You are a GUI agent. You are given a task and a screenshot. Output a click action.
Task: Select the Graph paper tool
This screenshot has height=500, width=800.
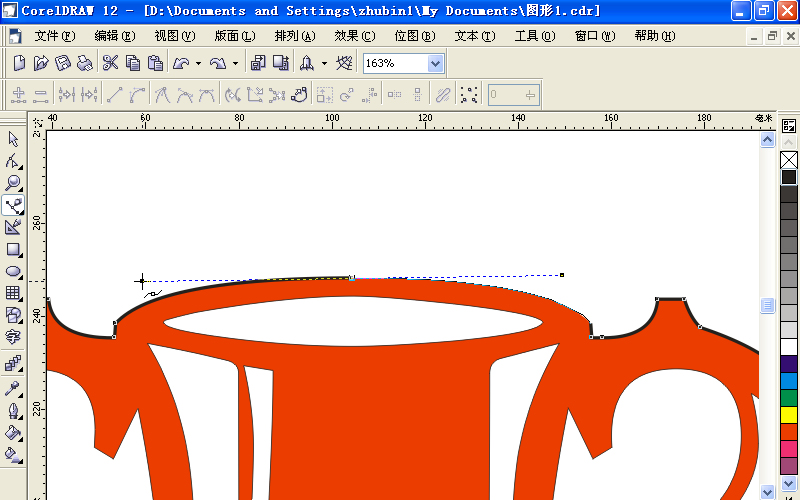click(x=13, y=293)
